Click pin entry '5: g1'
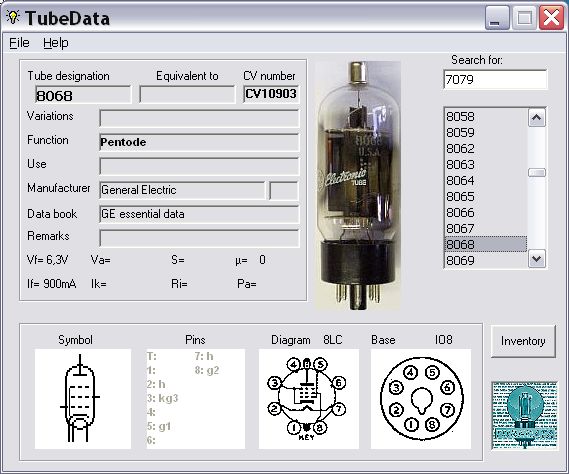The height and width of the screenshot is (474, 569). coord(159,426)
